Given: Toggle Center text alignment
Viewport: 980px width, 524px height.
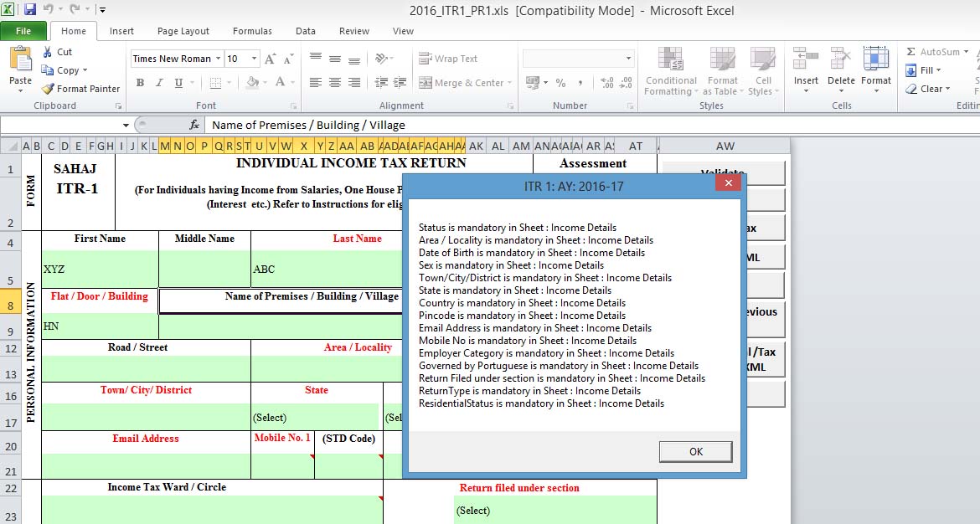Looking at the screenshot, I should click(x=335, y=82).
